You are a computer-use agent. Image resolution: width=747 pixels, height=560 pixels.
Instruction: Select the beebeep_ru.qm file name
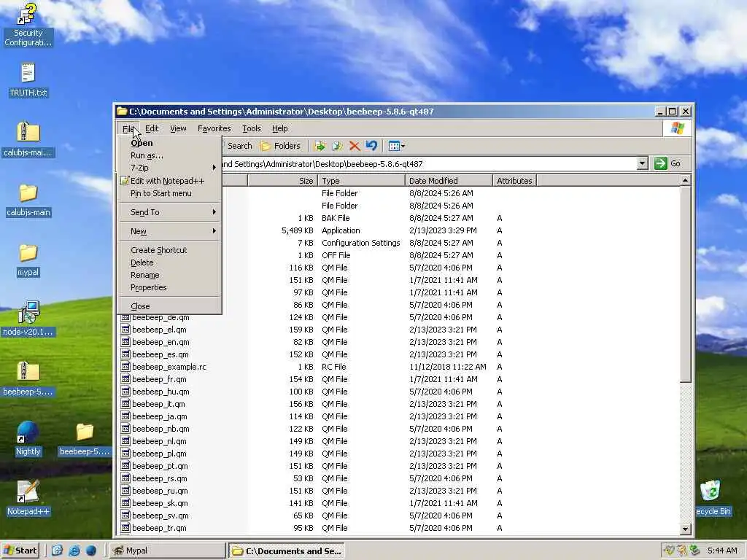pos(160,491)
